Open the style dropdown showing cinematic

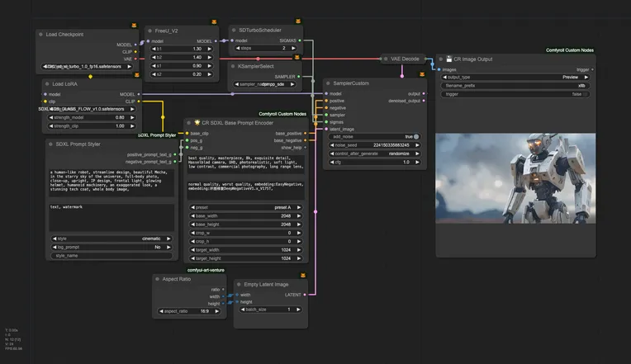(111, 239)
